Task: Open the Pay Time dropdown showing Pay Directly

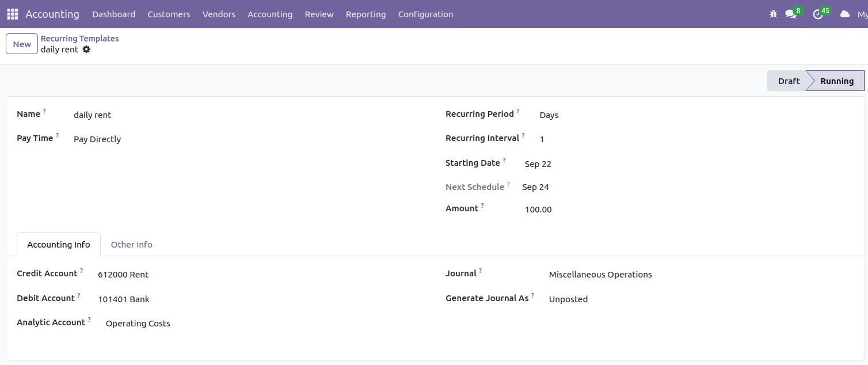Action: (97, 139)
